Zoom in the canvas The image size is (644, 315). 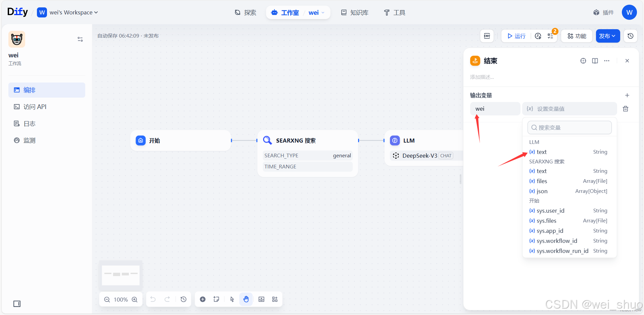tap(135, 300)
